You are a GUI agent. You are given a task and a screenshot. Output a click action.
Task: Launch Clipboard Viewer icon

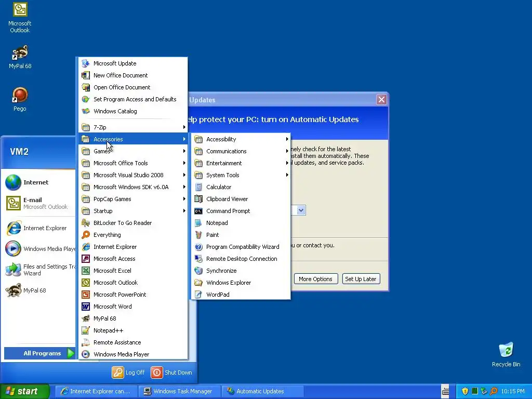pyautogui.click(x=198, y=199)
